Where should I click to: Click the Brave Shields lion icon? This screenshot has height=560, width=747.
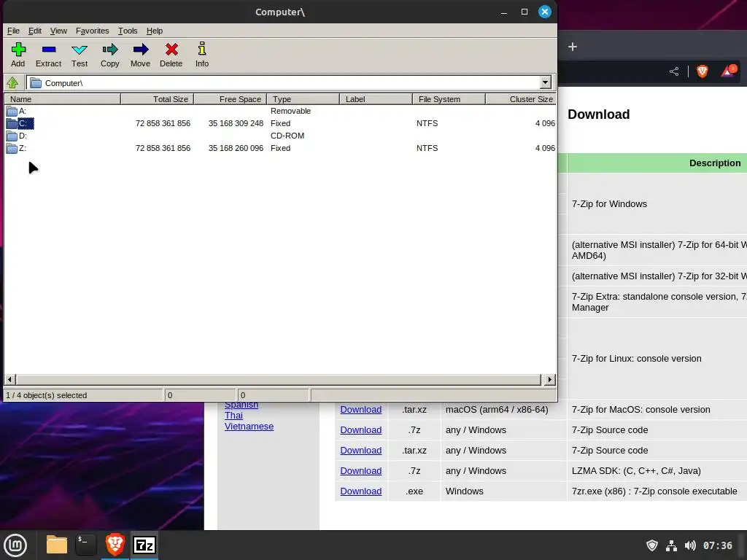click(703, 72)
